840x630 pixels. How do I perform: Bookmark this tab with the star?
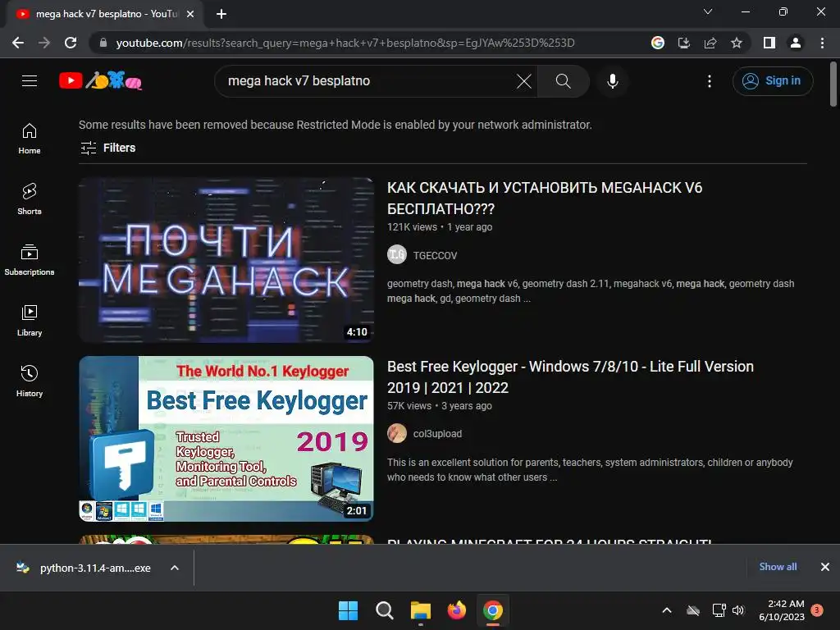pyautogui.click(x=737, y=43)
